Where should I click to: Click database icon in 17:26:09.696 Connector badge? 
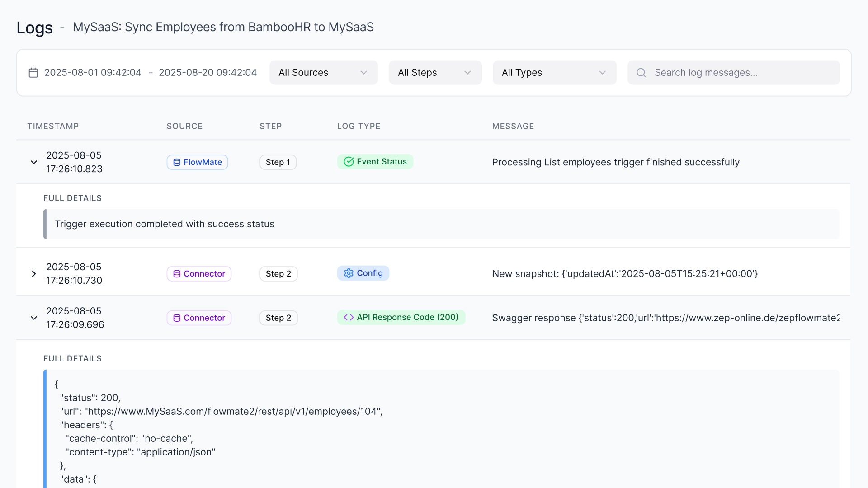pos(177,319)
